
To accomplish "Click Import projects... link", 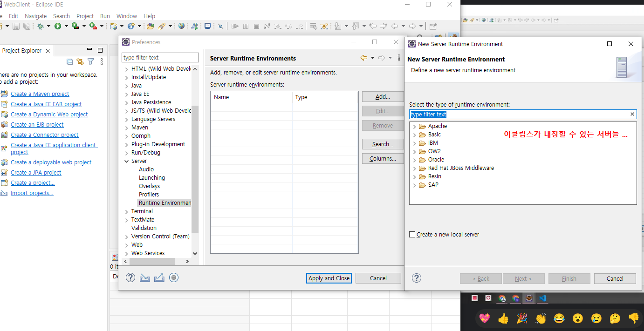I will (32, 193).
